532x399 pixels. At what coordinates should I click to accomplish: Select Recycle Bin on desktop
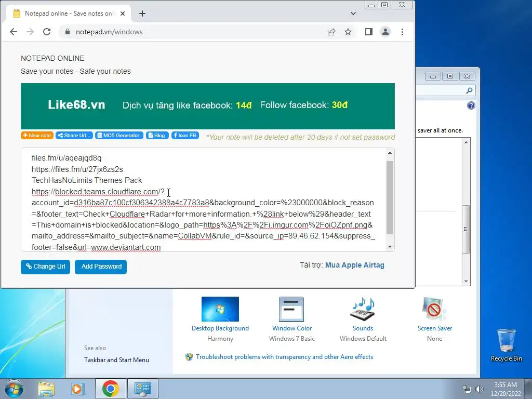point(506,345)
